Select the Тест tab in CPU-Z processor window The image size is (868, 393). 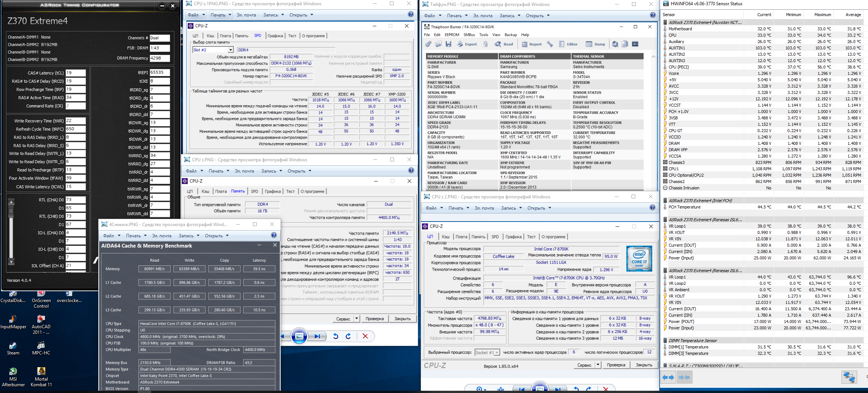tap(531, 237)
